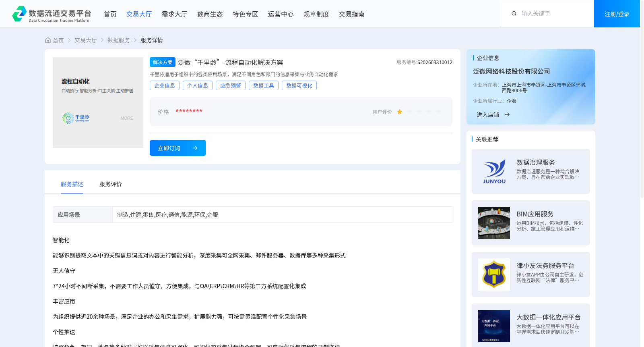
Task: Open the 规章制度 nav menu
Action: pyautogui.click(x=316, y=14)
